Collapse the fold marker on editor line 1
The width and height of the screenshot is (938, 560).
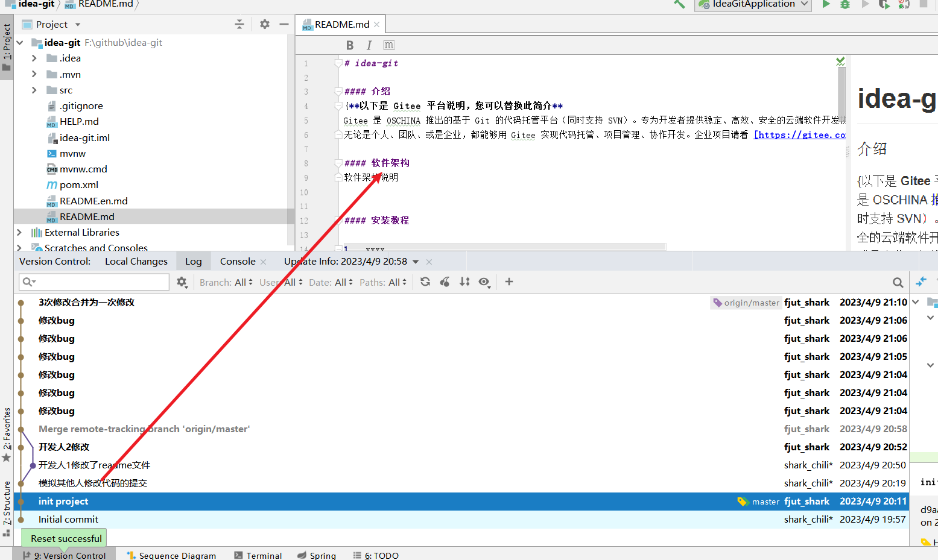338,63
